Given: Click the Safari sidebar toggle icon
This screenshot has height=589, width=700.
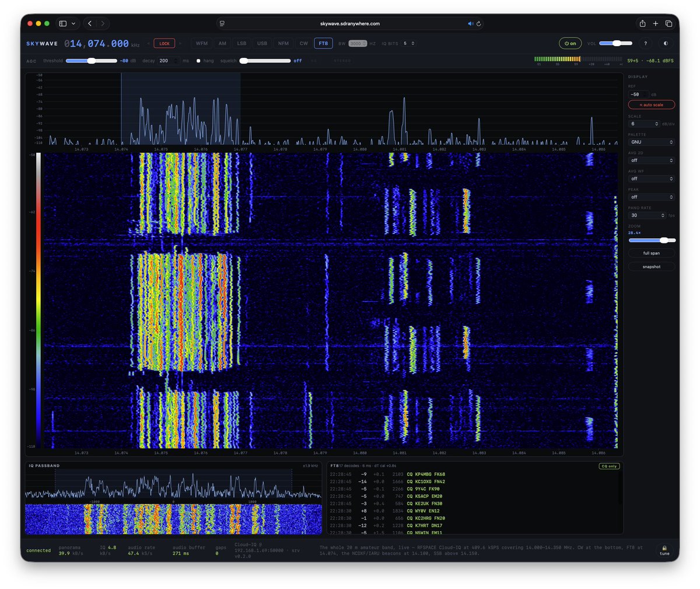Looking at the screenshot, I should point(63,23).
